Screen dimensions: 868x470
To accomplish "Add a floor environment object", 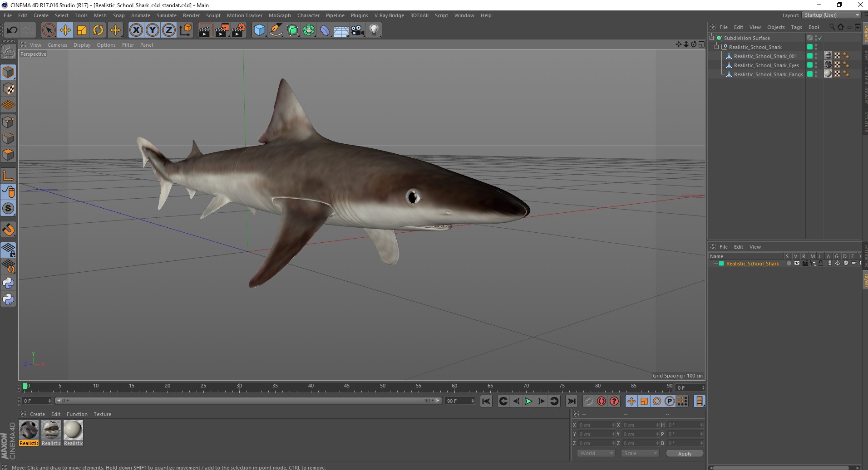I will [x=341, y=30].
